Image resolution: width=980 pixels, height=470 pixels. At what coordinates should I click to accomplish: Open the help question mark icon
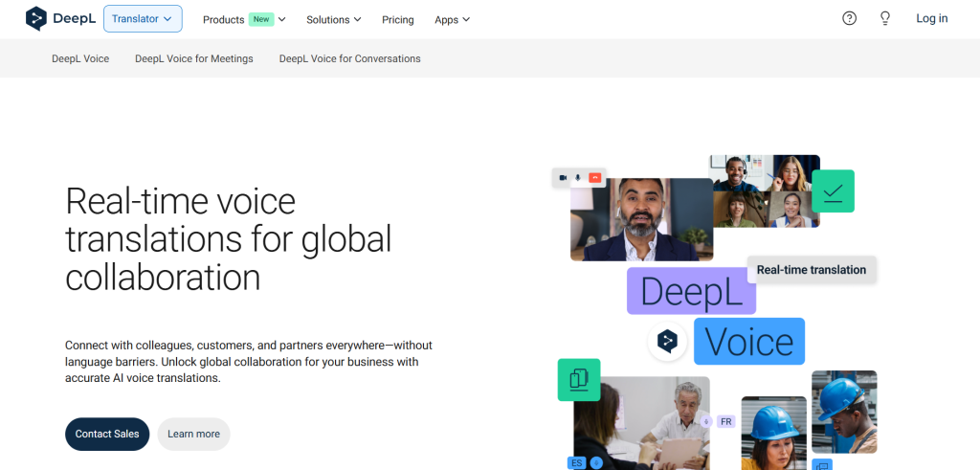[849, 18]
